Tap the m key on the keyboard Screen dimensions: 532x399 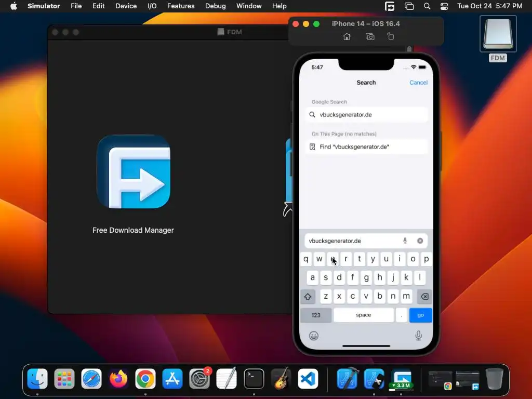pos(406,296)
